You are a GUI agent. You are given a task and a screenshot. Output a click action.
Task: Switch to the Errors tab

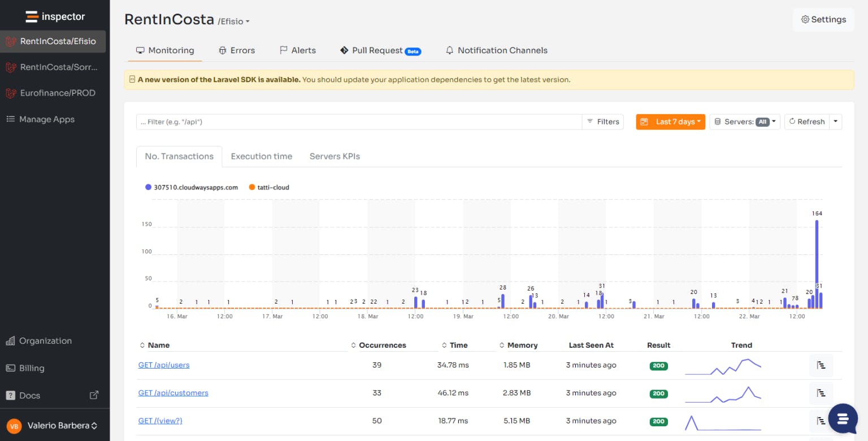[237, 50]
